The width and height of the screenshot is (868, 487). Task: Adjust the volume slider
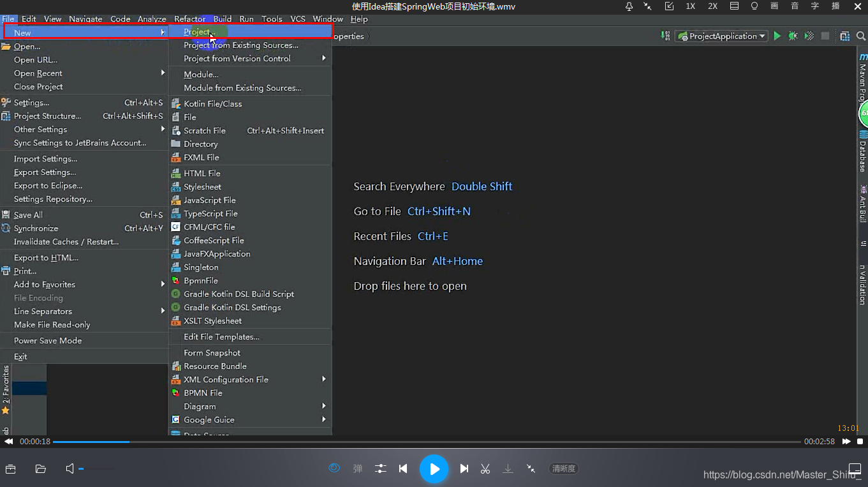click(97, 469)
